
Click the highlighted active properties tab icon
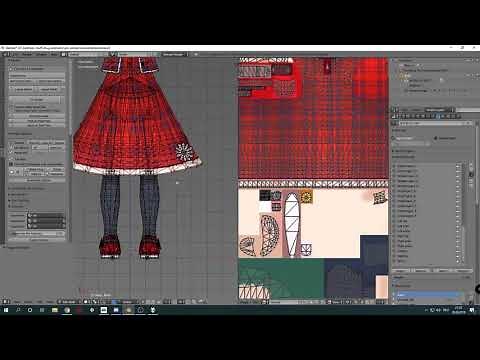(439, 116)
